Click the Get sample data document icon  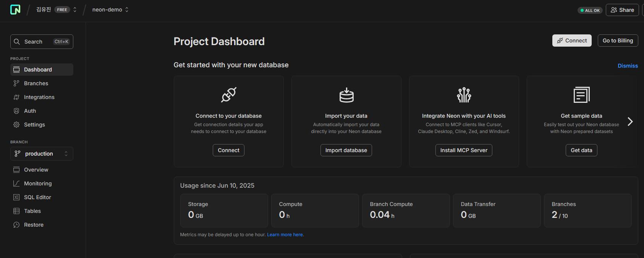tap(582, 95)
